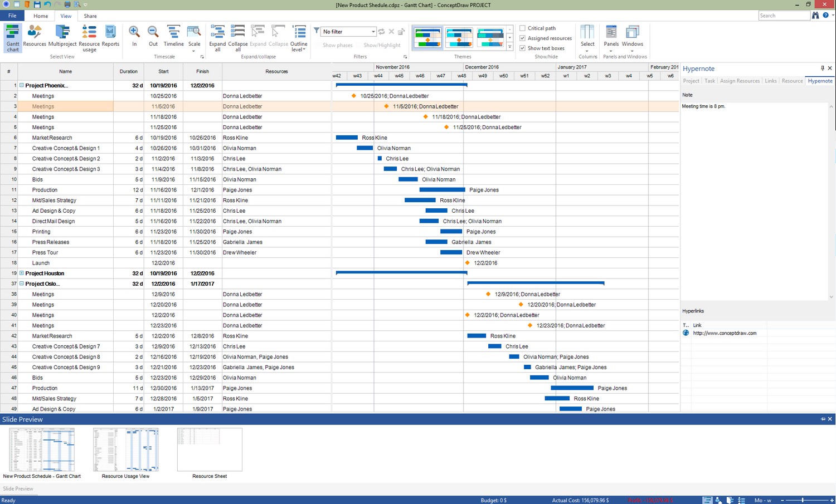
Task: Click the Undo arrow in title bar
Action: click(47, 4)
